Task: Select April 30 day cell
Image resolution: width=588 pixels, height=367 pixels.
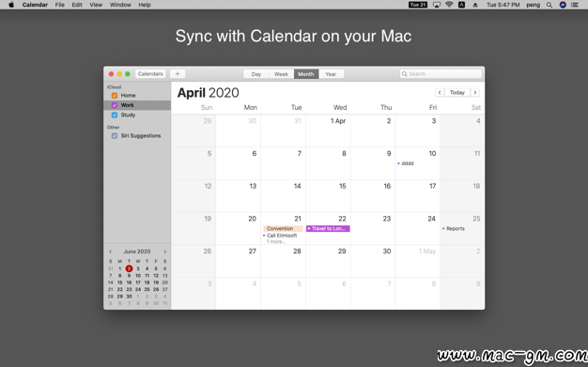Action: click(373, 261)
